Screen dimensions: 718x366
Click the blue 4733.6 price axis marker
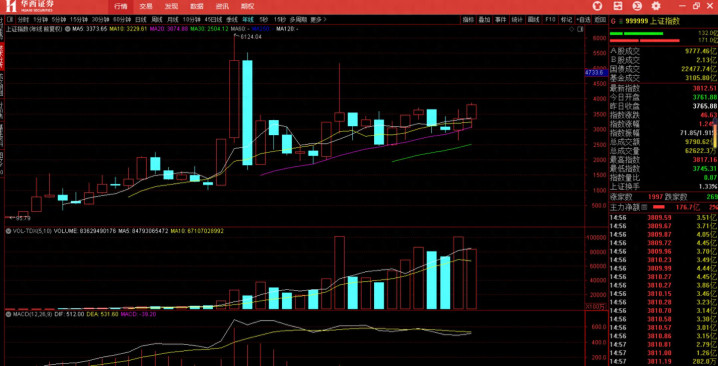[x=595, y=72]
